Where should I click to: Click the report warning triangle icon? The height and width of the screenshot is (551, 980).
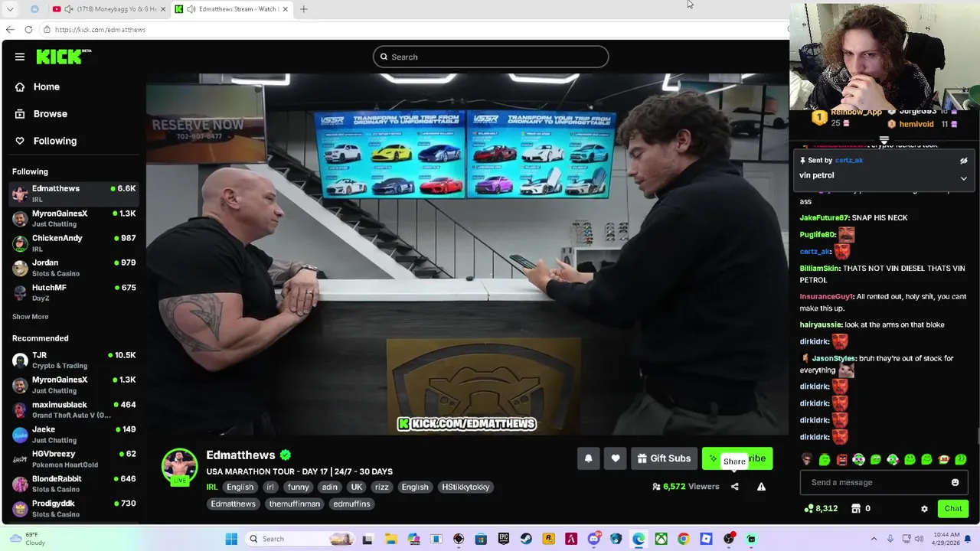click(x=761, y=487)
